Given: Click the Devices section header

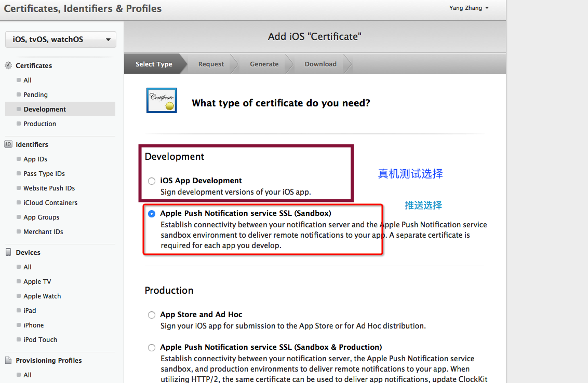Looking at the screenshot, I should pos(28,252).
